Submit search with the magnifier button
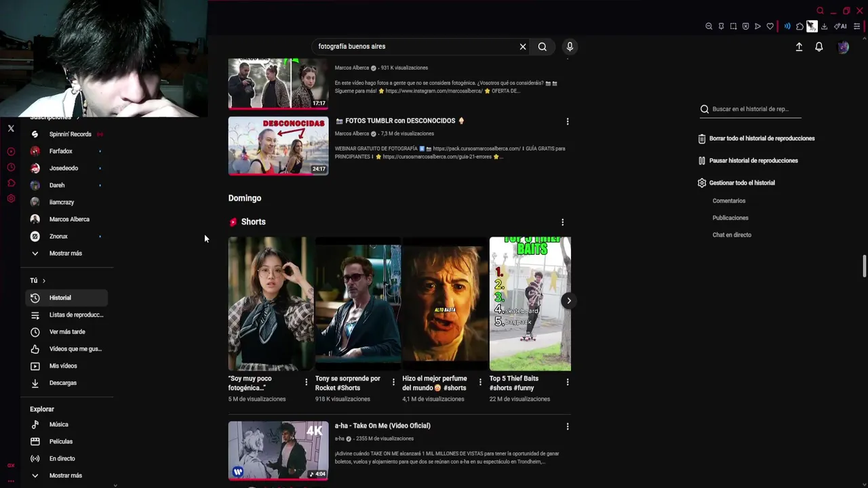This screenshot has height=488, width=868. (x=542, y=46)
